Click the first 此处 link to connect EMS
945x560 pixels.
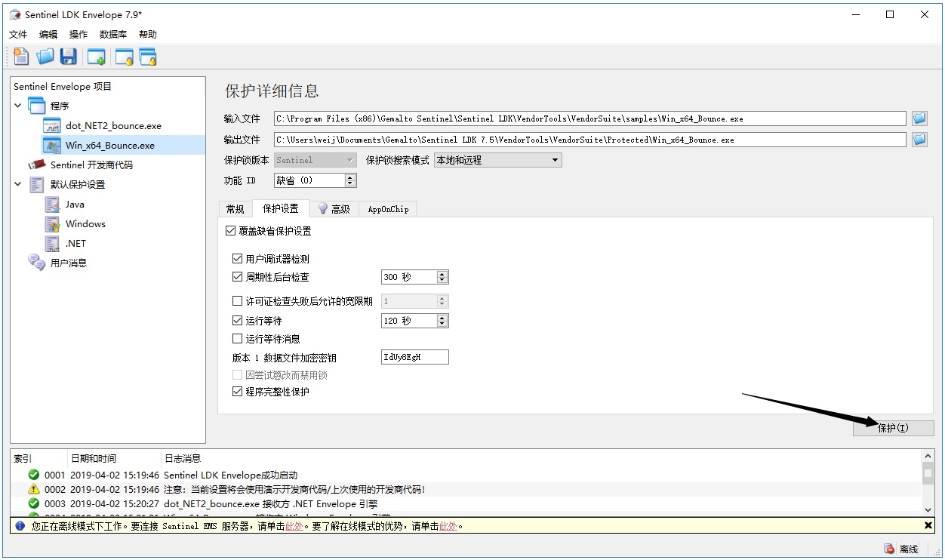(x=294, y=526)
